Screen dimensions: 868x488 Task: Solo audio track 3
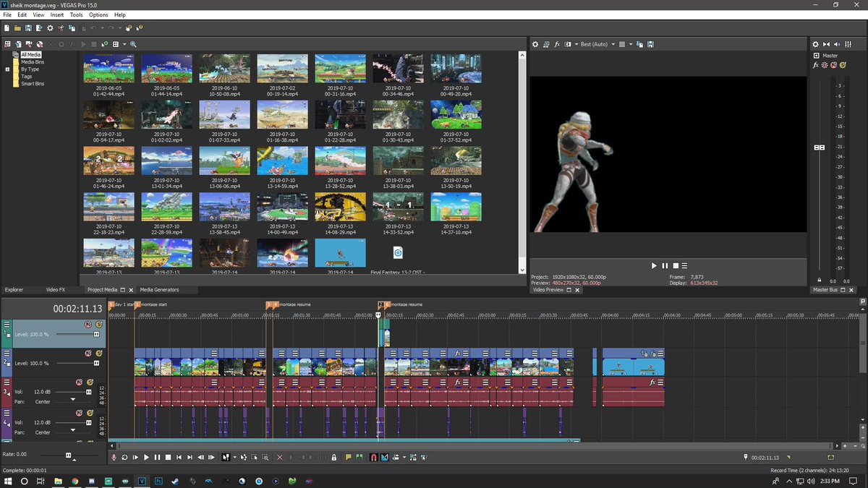(x=90, y=382)
